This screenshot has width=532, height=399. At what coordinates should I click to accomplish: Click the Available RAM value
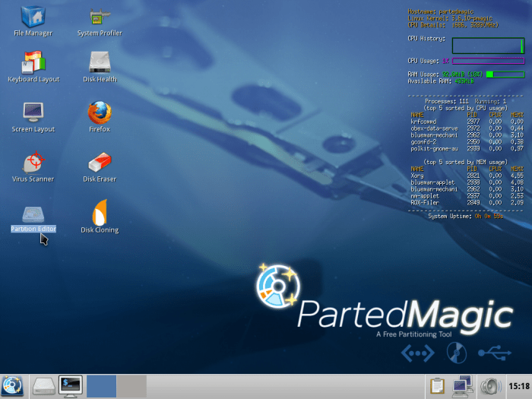[x=464, y=81]
